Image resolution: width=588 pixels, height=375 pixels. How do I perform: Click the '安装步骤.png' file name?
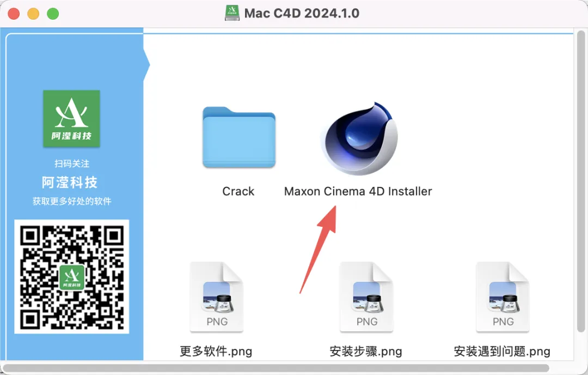[x=366, y=352]
